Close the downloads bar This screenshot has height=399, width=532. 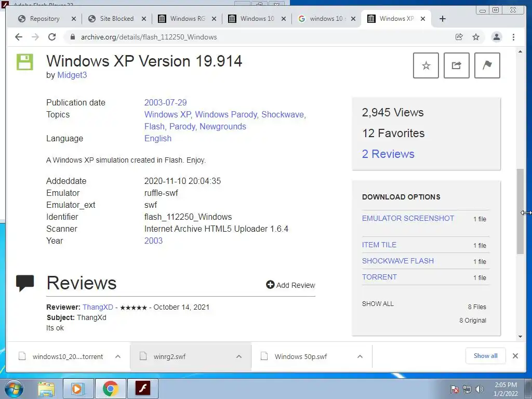(515, 356)
